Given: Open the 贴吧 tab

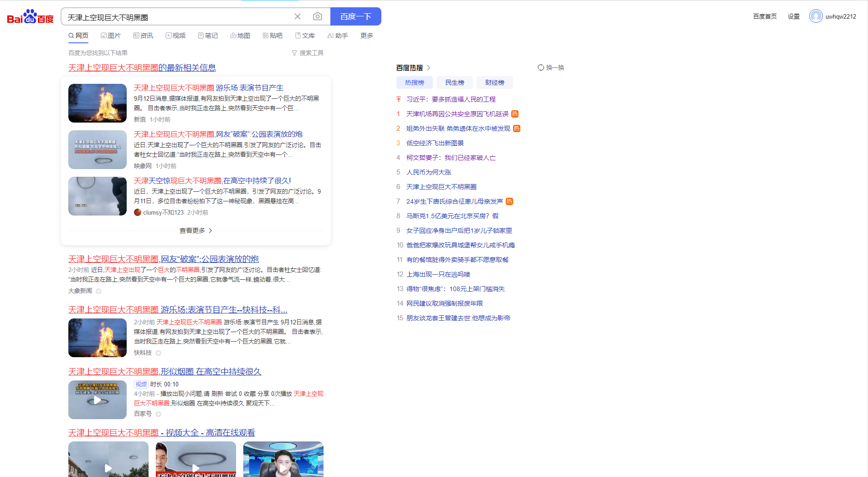Looking at the screenshot, I should click(x=272, y=36).
